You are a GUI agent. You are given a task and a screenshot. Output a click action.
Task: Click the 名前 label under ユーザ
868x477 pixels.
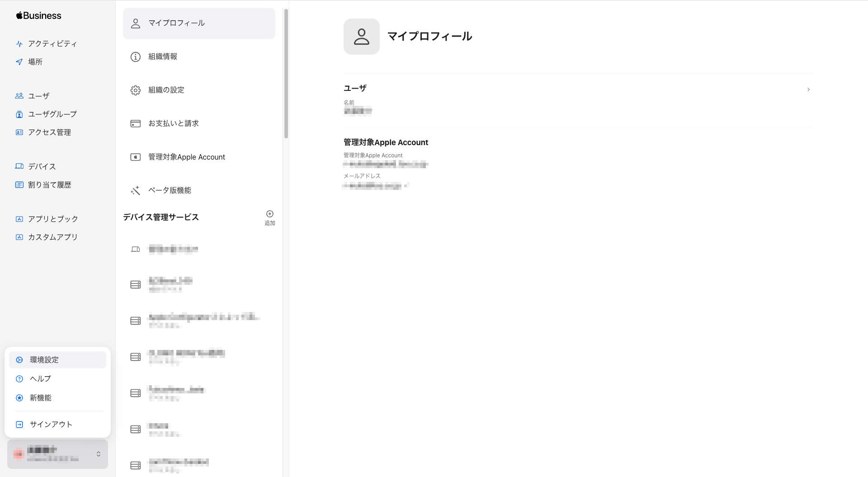coord(349,103)
